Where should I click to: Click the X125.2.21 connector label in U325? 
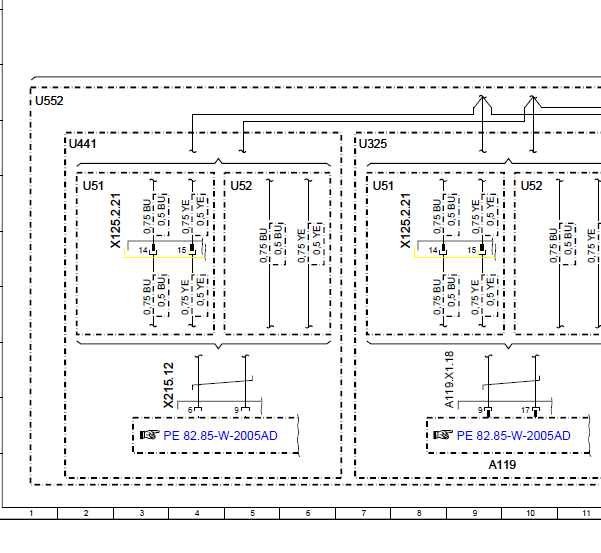pyautogui.click(x=406, y=221)
